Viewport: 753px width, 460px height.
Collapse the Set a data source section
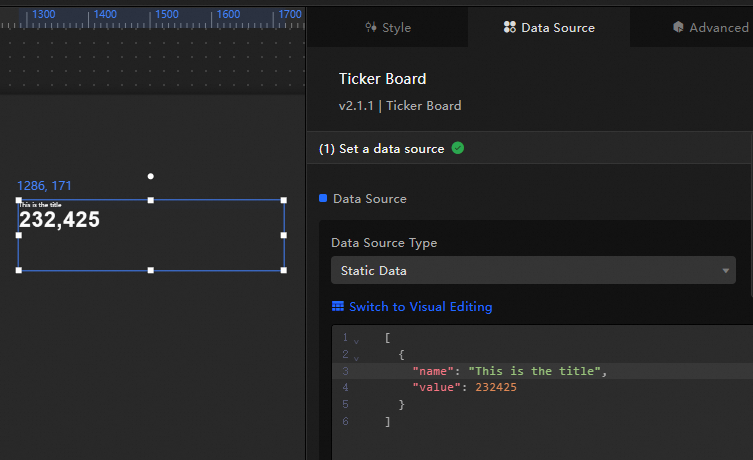pos(381,148)
